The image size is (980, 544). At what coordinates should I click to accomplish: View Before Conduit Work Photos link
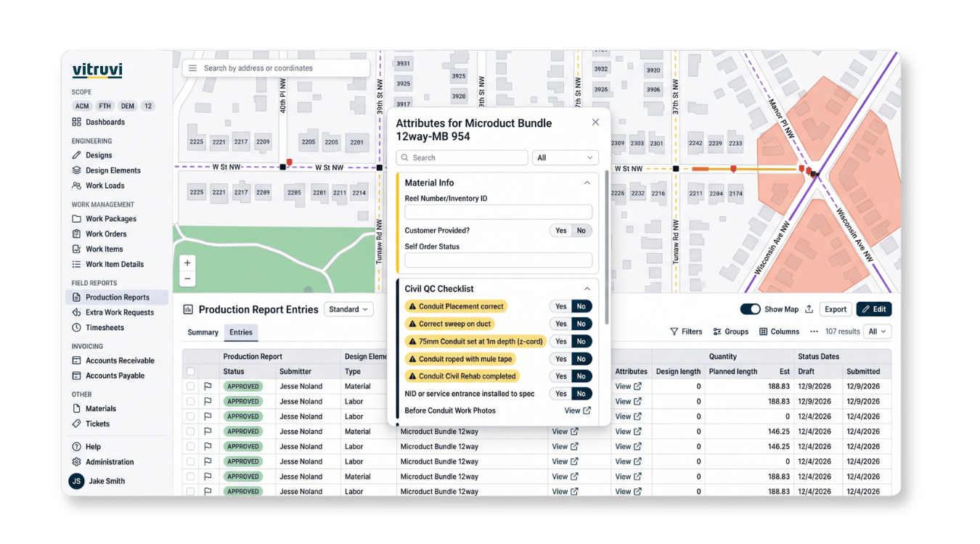coord(577,411)
